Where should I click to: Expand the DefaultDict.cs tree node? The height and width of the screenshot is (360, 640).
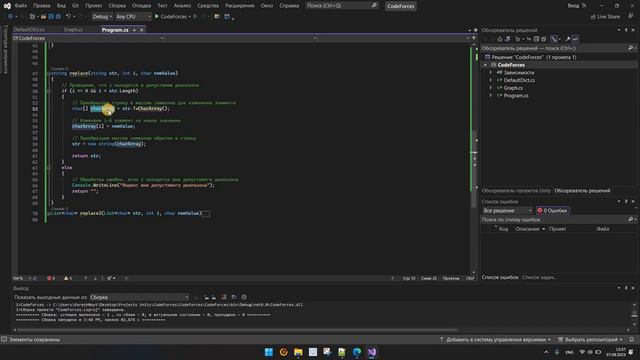tap(491, 80)
